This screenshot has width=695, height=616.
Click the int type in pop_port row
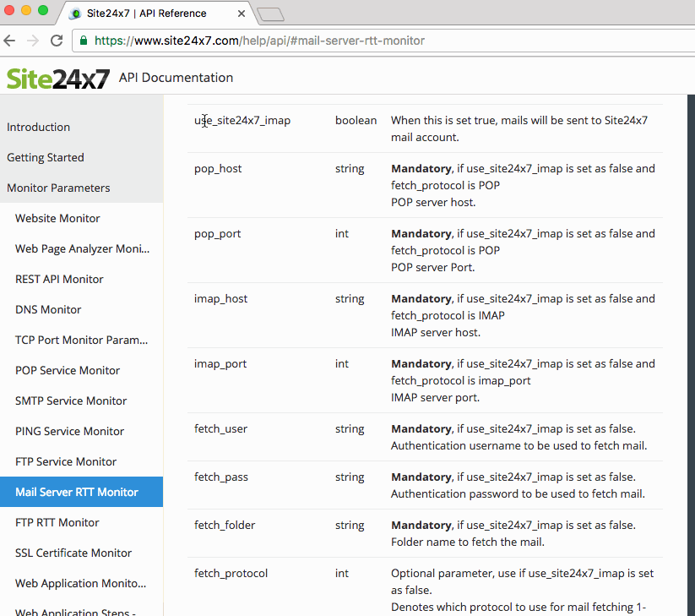pyautogui.click(x=342, y=234)
